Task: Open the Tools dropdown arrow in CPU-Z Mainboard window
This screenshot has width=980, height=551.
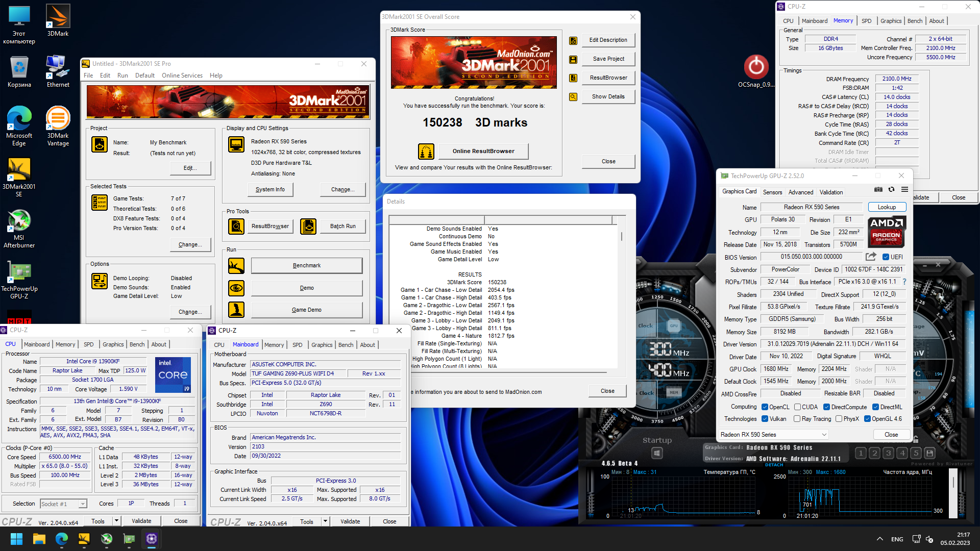Action: 325,522
